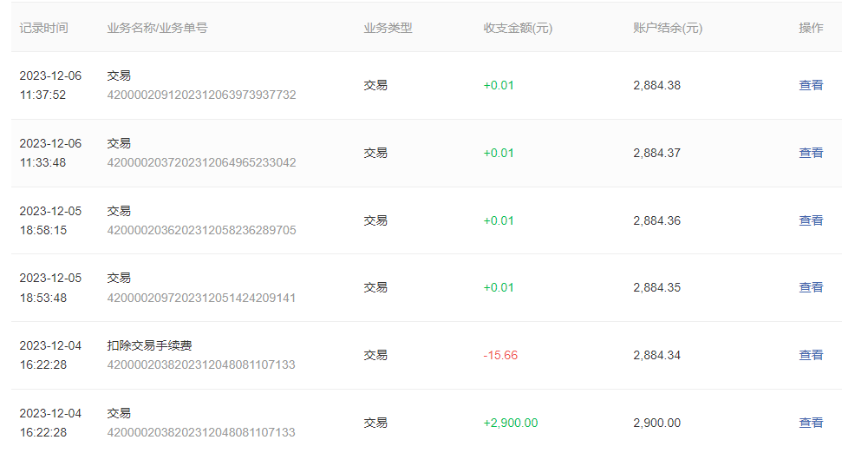Screen dimensions: 868x453
Task: Click the 2,884.38 balance value
Action: click(657, 85)
